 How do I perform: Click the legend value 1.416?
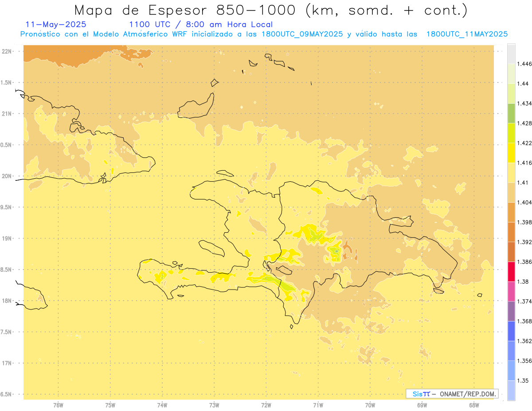524,163
